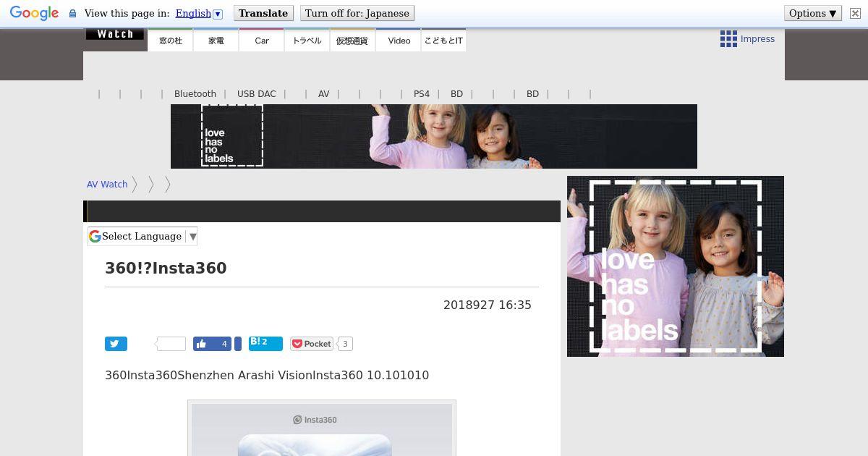The height and width of the screenshot is (456, 868).
Task: Open the トラベル tab
Action: tap(307, 41)
